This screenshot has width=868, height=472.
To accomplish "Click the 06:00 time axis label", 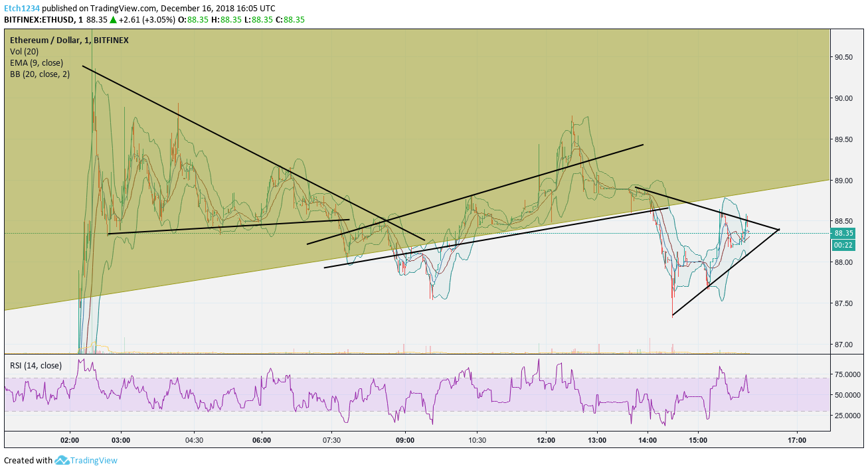I will click(x=262, y=440).
